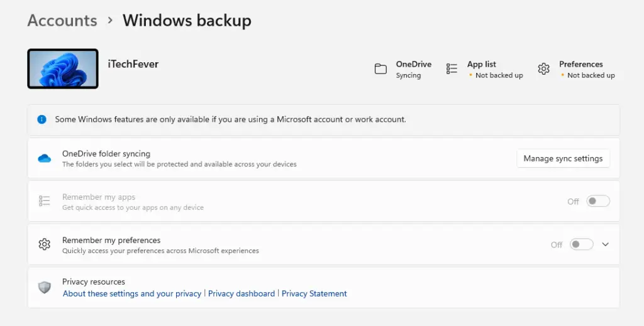Toggle the Remember my preferences switch
The height and width of the screenshot is (326, 644).
click(582, 244)
